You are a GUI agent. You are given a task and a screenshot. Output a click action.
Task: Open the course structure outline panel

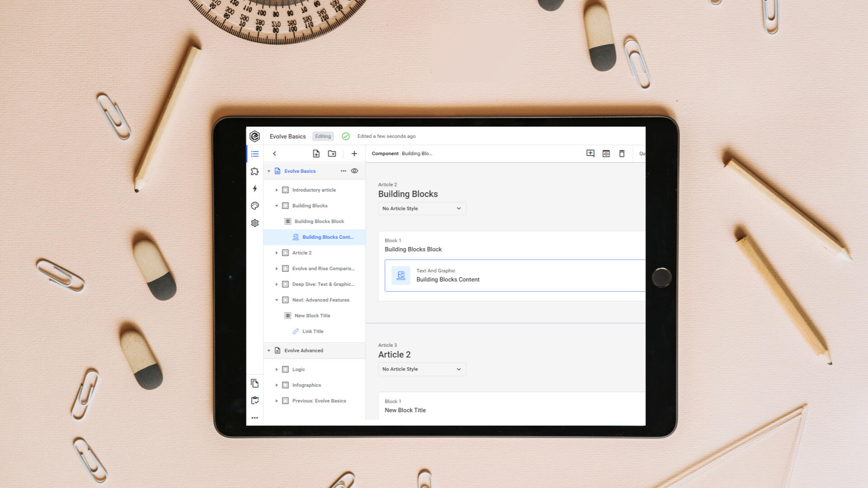(x=255, y=154)
